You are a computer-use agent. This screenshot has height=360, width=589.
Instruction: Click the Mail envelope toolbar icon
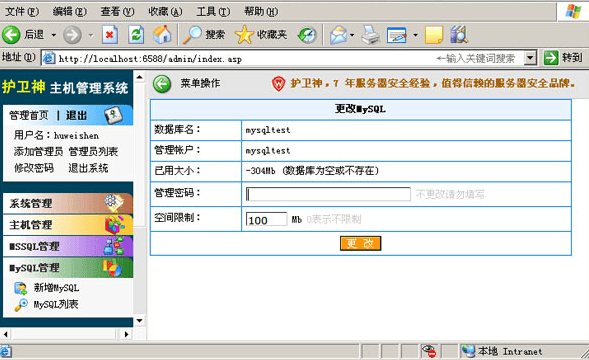[x=338, y=35]
